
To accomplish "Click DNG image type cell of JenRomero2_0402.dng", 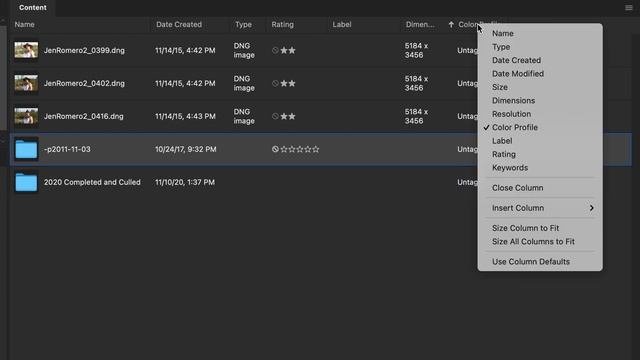I will click(x=244, y=83).
